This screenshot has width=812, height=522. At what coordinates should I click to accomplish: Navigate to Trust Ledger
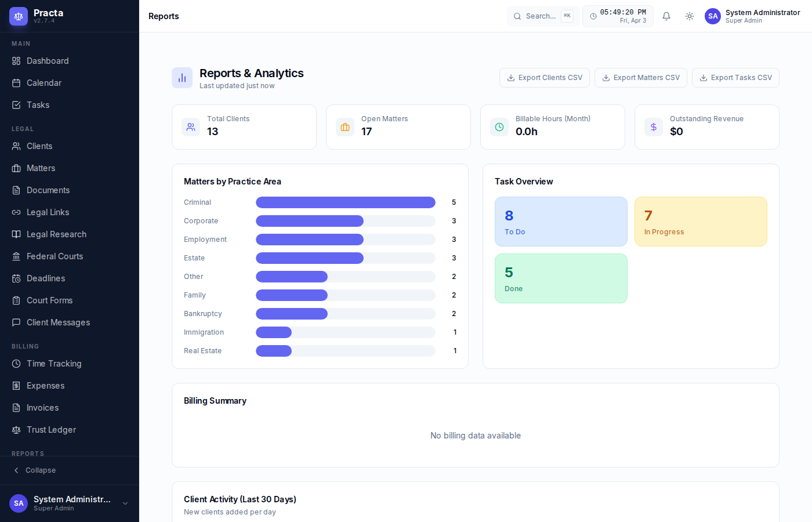[x=70, y=430]
